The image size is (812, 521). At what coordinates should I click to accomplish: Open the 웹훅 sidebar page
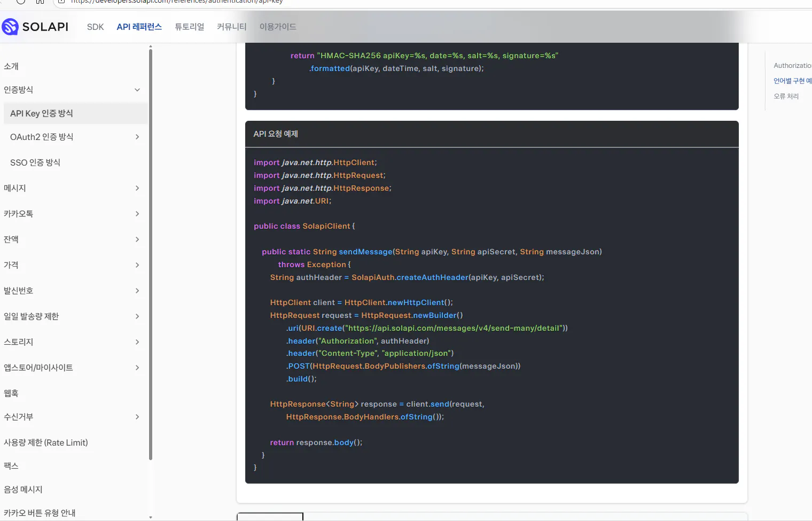click(x=11, y=393)
